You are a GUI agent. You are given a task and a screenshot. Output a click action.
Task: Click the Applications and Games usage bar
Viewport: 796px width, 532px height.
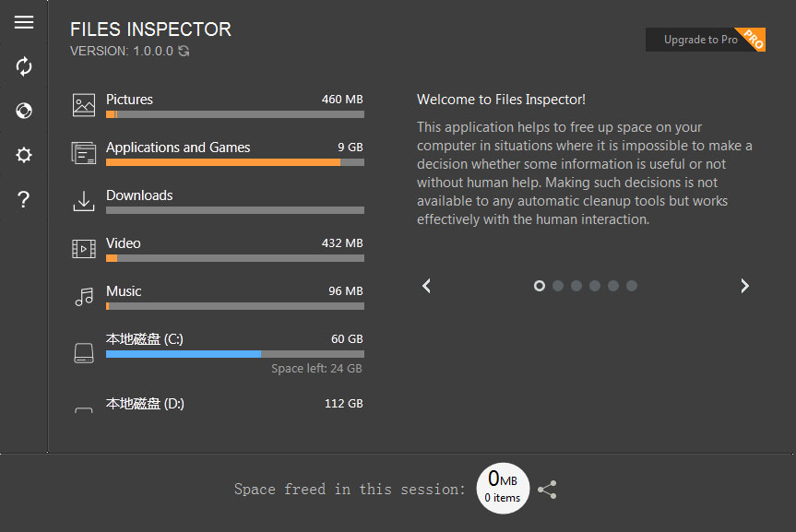point(235,162)
